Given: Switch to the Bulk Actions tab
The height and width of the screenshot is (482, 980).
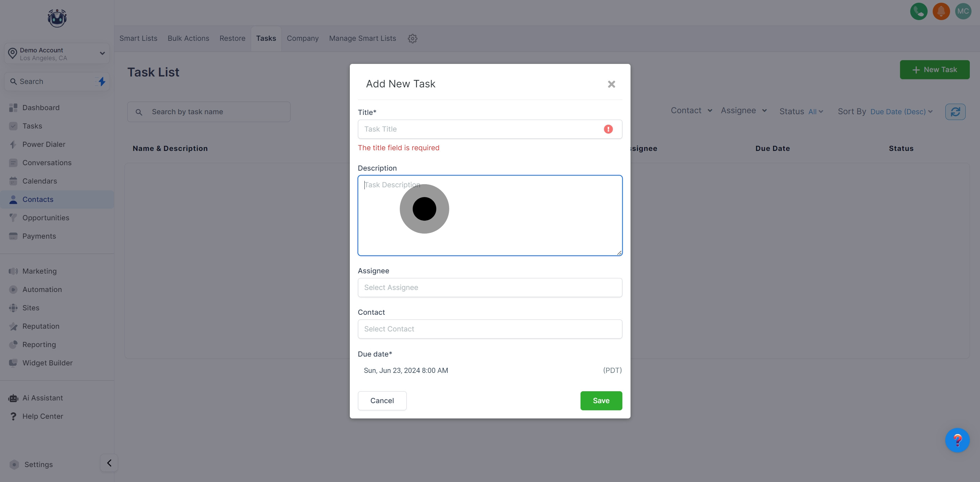Looking at the screenshot, I should [188, 38].
